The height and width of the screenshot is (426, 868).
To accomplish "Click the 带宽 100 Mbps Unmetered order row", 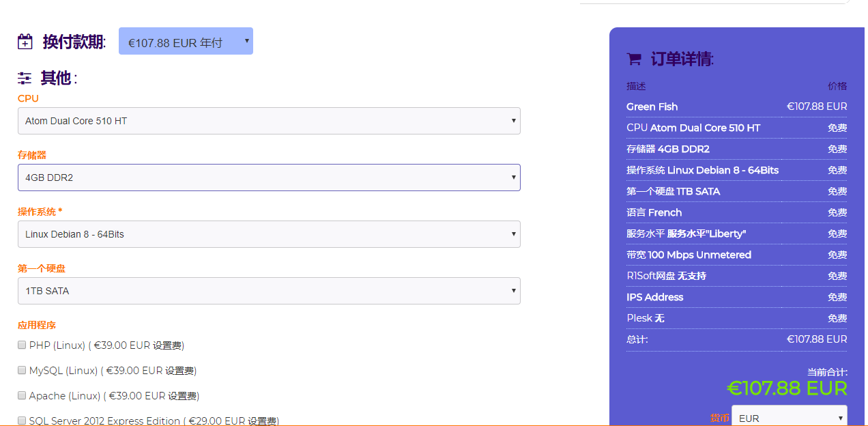I will 689,255.
